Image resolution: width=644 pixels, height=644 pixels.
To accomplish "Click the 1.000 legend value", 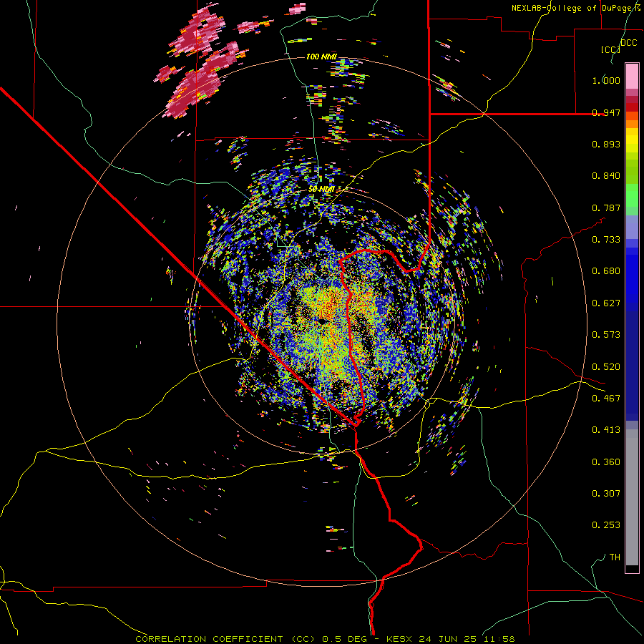I will pos(606,80).
